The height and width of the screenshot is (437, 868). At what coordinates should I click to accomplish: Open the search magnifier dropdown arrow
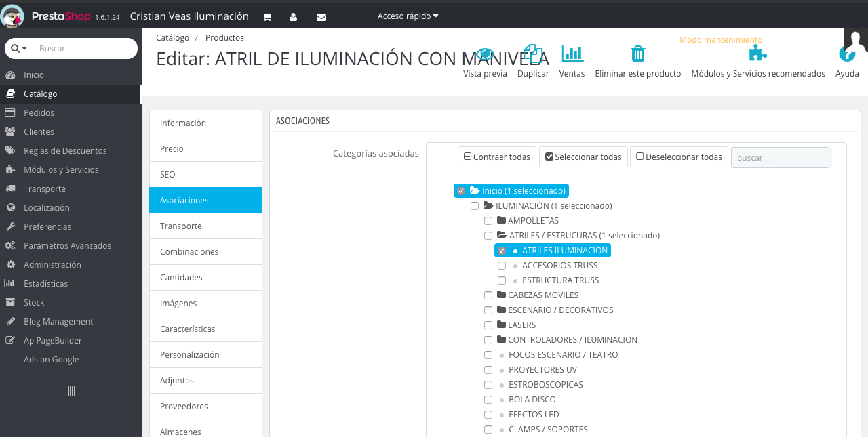(25, 49)
